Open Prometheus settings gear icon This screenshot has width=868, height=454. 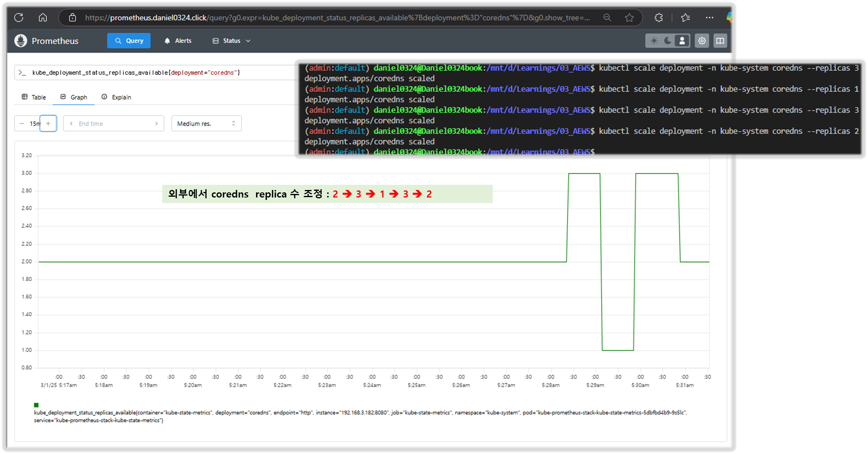702,41
